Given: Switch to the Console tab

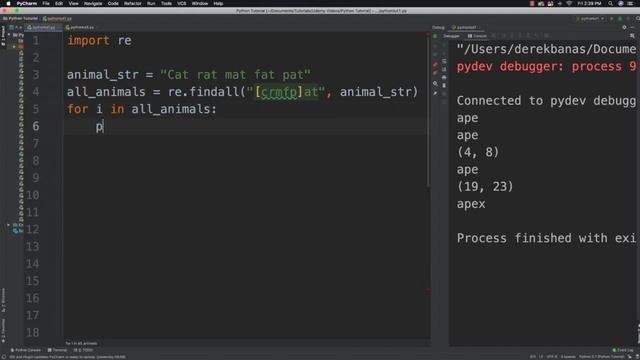Looking at the screenshot, I should [x=477, y=36].
